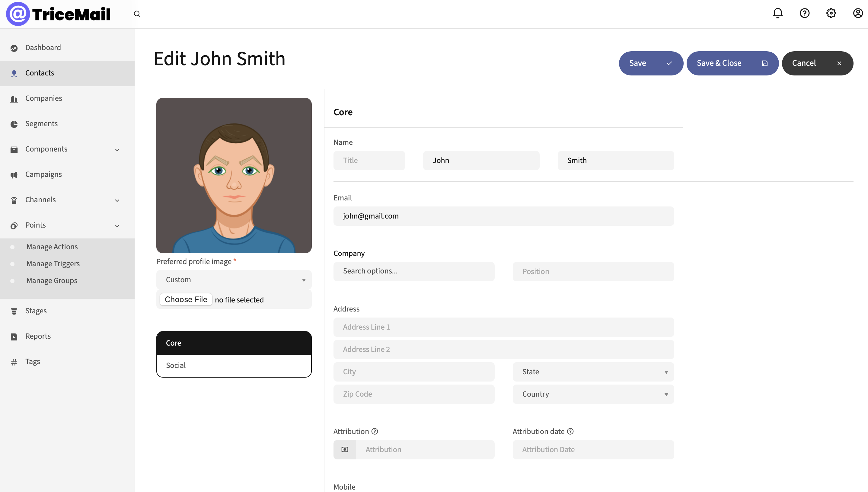
Task: Click the Reports document icon
Action: (14, 337)
